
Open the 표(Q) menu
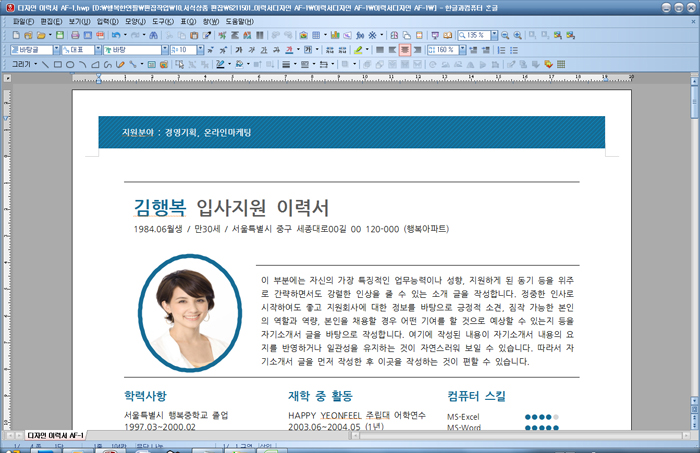click(x=188, y=21)
